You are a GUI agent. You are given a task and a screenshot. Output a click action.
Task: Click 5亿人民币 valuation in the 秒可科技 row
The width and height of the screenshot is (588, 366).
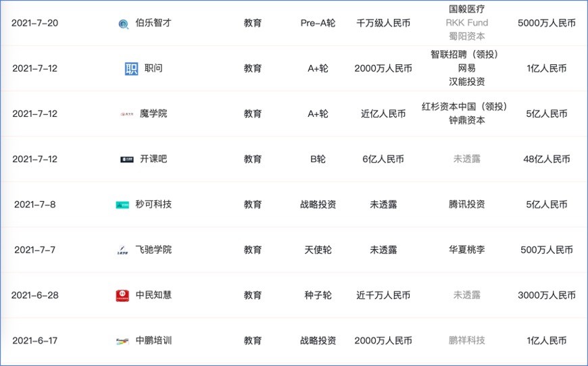(x=547, y=205)
